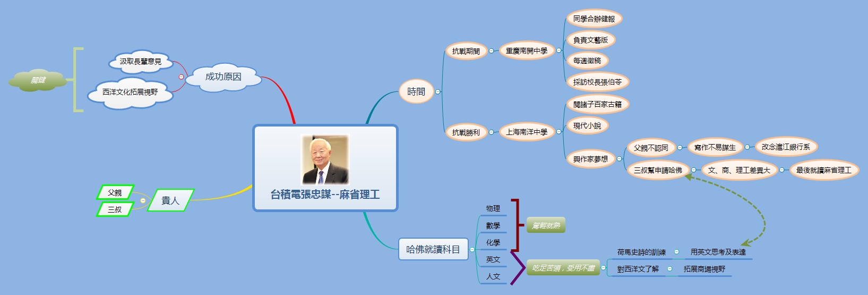Select the 同學合辦健報 node
The image size is (868, 295).
point(594,19)
